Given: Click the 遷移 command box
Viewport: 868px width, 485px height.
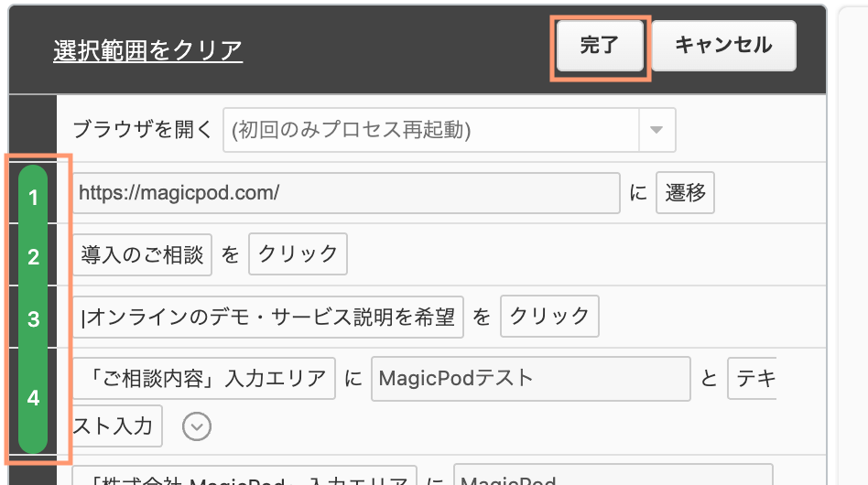Looking at the screenshot, I should (685, 194).
